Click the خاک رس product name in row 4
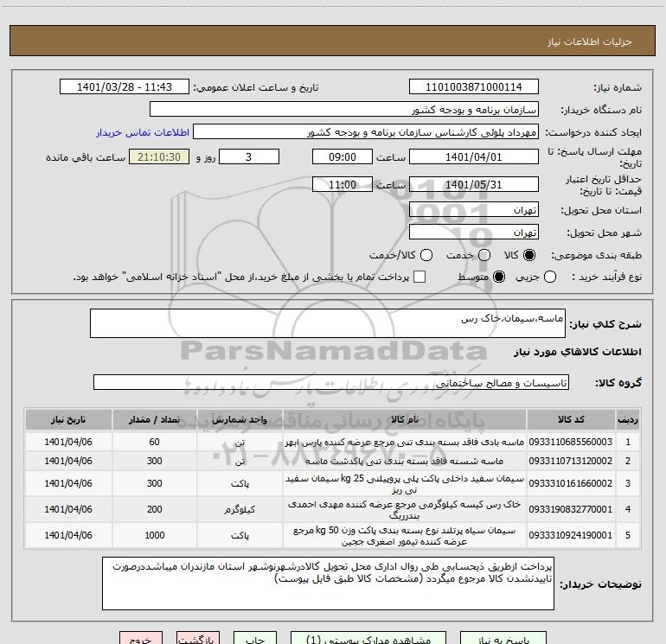The image size is (666, 644). 405,510
